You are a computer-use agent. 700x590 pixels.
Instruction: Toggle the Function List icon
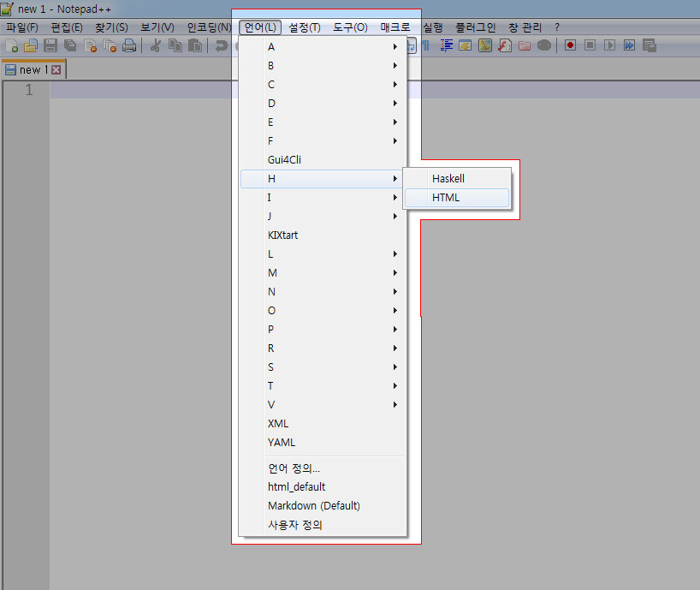pyautogui.click(x=505, y=45)
